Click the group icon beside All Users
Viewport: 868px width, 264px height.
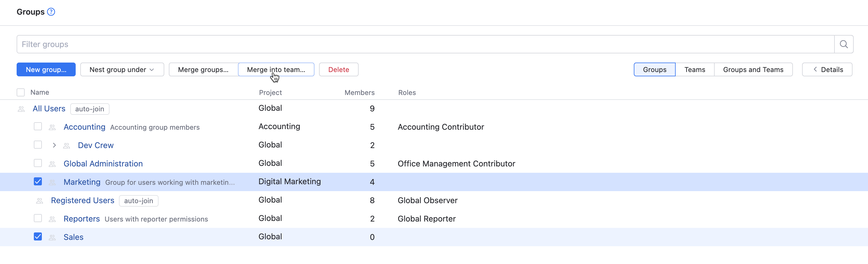pos(21,109)
